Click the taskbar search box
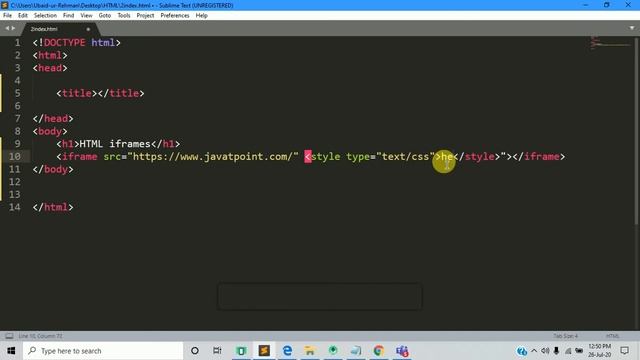Image resolution: width=640 pixels, height=360 pixels. (103, 351)
